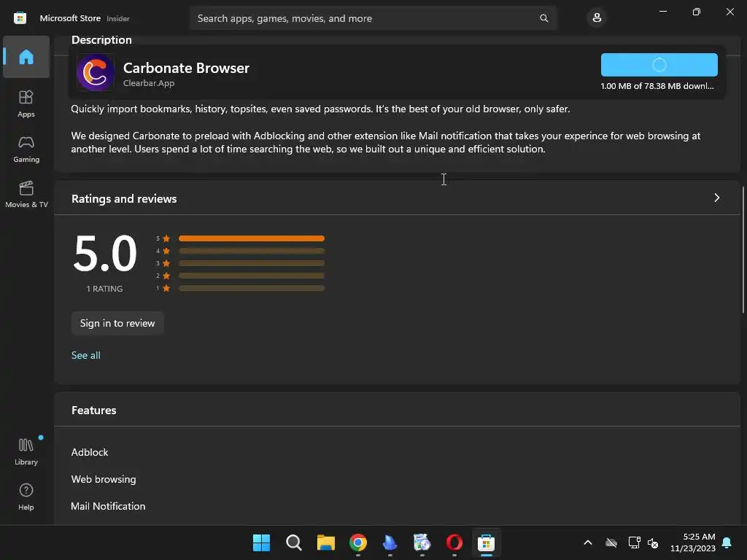
Task: Click the Microsoft Store logo icon
Action: (20, 18)
